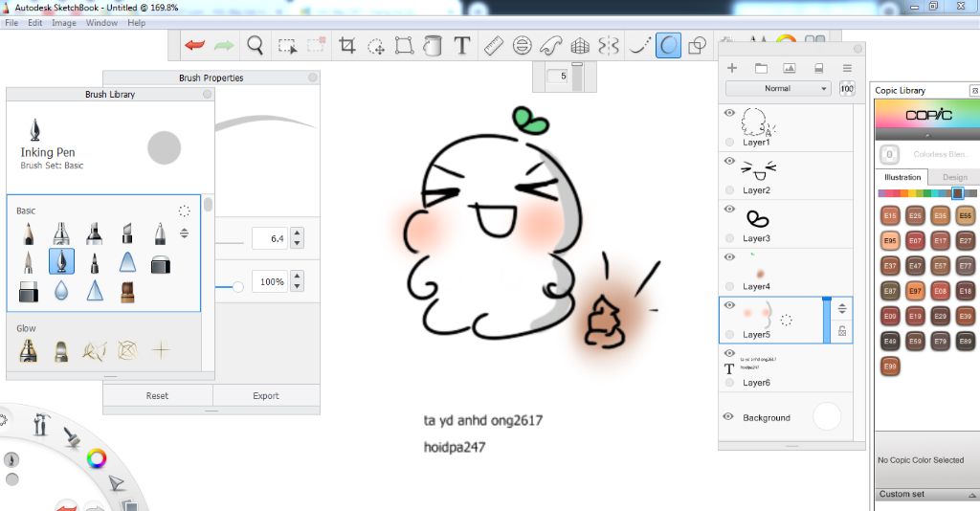Screen dimensions: 980x511
Task: Select the Crop tool
Action: pos(346,46)
